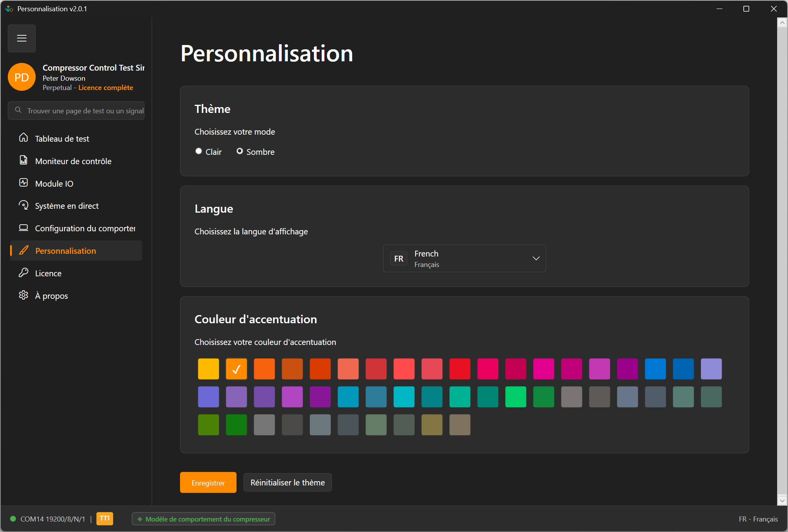Expand the language chevron arrow
Screen dimensions: 788x532
click(536, 258)
